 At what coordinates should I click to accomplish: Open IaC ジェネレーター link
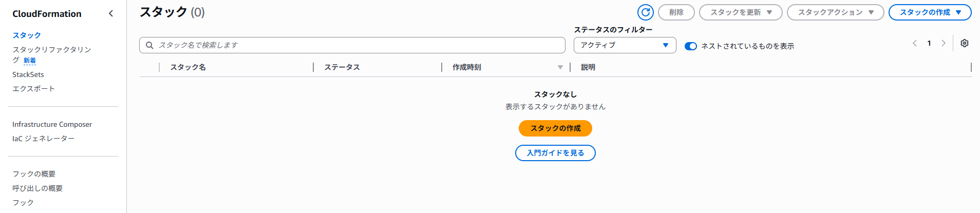[44, 139]
